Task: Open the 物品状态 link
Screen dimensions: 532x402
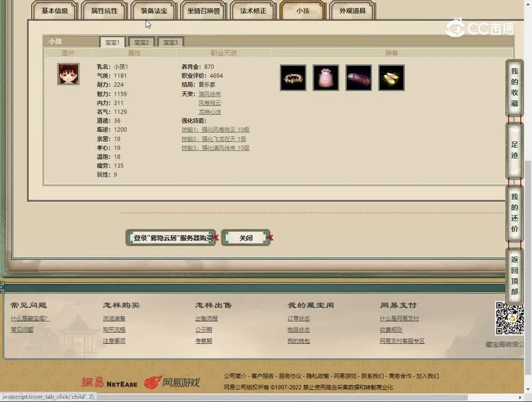Action: pos(298,329)
